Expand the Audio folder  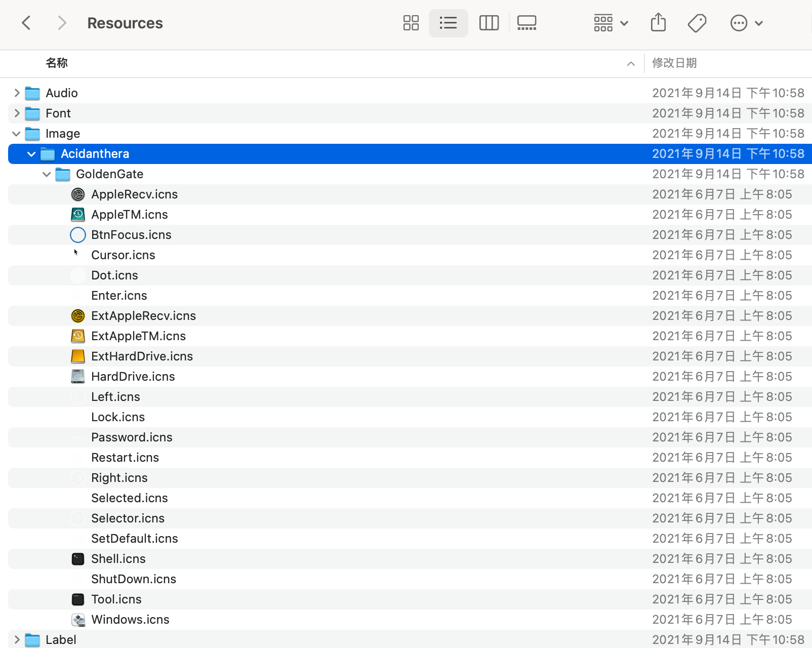point(17,93)
